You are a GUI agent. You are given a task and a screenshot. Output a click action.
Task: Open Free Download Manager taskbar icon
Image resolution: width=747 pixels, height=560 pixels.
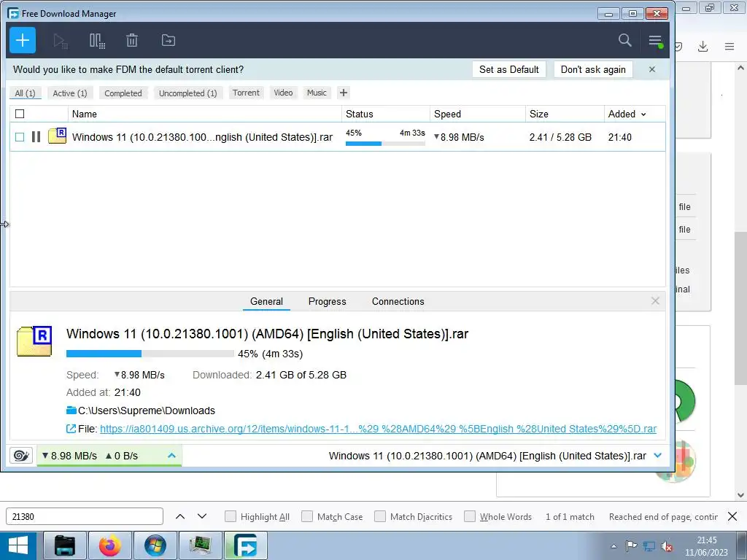click(245, 545)
